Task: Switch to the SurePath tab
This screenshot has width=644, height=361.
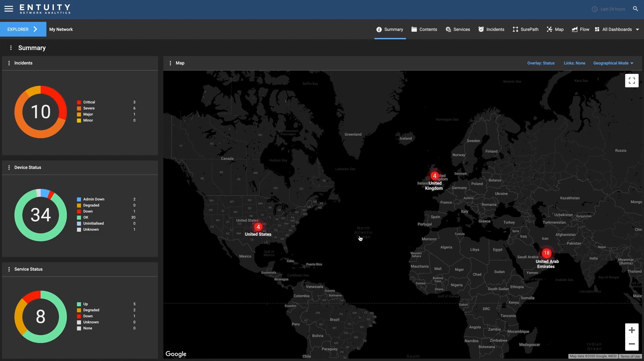Action: (525, 30)
